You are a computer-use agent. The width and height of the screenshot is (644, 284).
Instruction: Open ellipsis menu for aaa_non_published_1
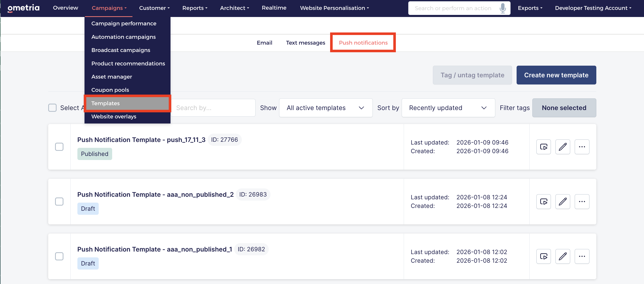(582, 256)
